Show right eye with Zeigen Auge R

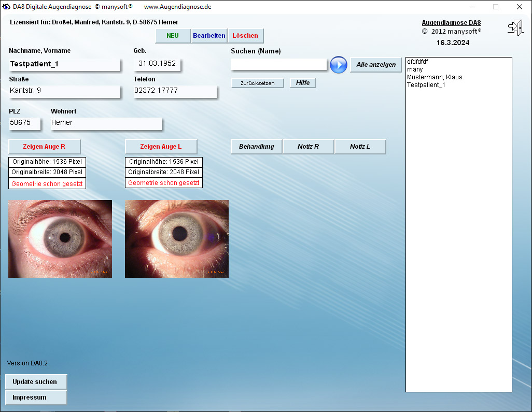pos(45,147)
